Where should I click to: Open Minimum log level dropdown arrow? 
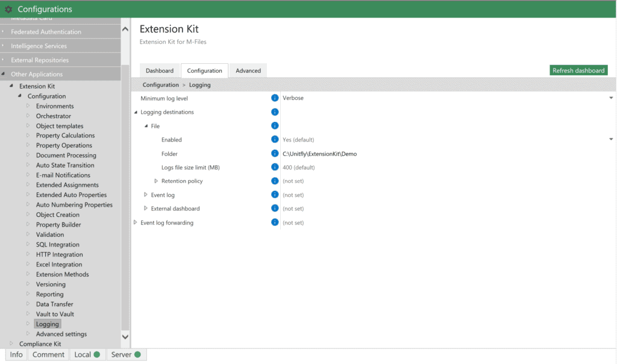611,98
